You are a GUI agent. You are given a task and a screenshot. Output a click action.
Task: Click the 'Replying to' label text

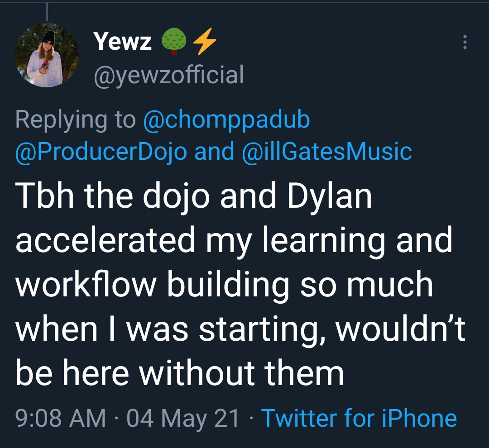[x=75, y=119]
